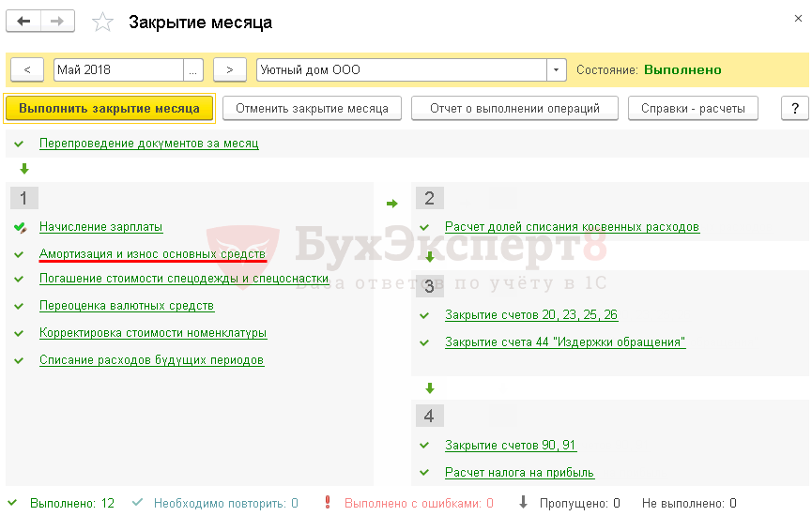The image size is (812, 516).
Task: Expand the organization dropdown arrow
Action: (x=557, y=70)
